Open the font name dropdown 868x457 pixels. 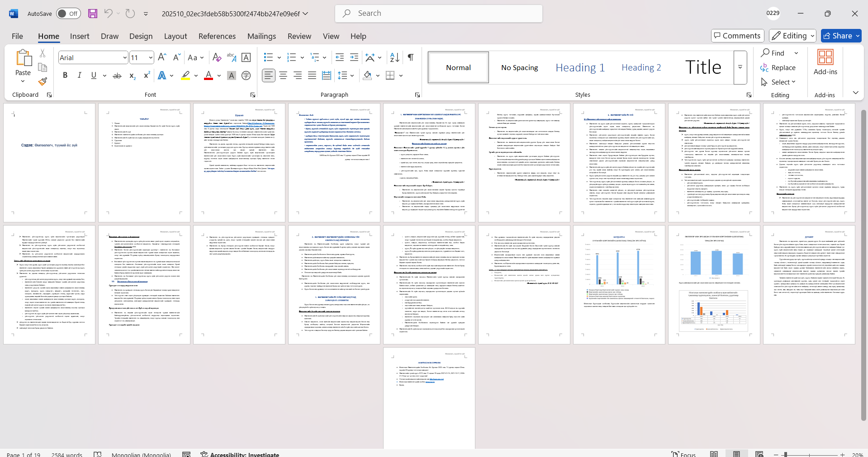click(125, 58)
